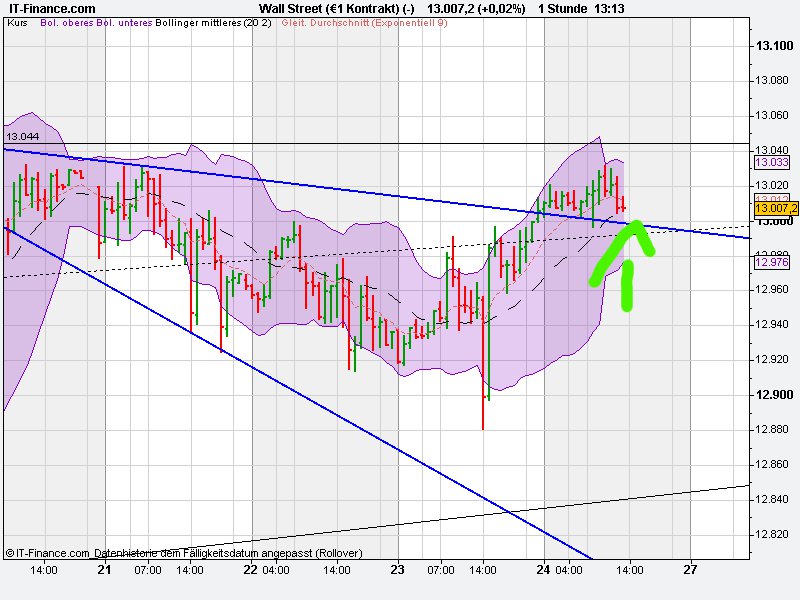Select the green arrow drawing annotation
The image size is (800, 600).
click(630, 260)
